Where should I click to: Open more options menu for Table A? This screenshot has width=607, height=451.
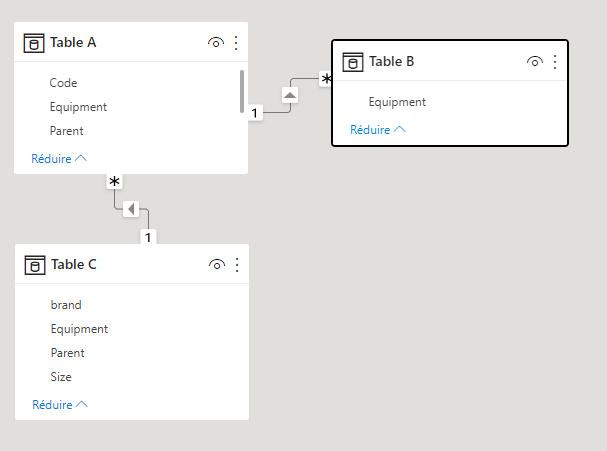236,43
